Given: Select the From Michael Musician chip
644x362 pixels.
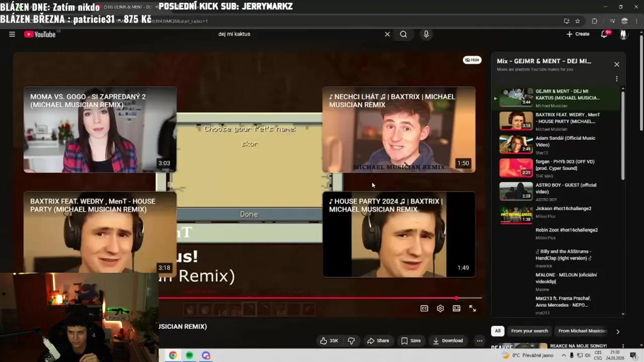Looking at the screenshot, I should tap(582, 331).
